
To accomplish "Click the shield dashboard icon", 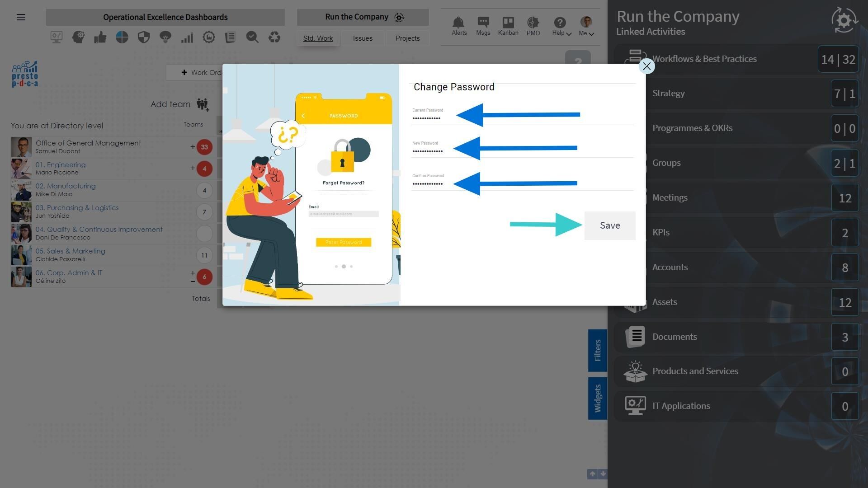I will [143, 37].
